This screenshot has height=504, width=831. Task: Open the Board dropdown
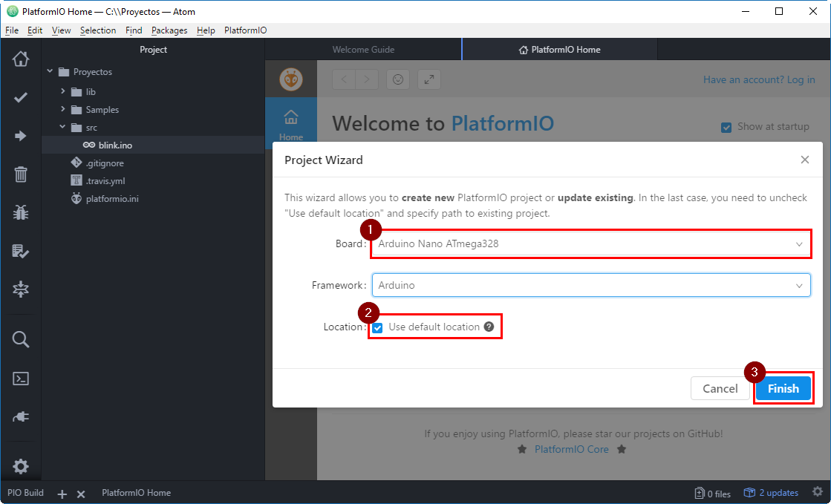(591, 243)
